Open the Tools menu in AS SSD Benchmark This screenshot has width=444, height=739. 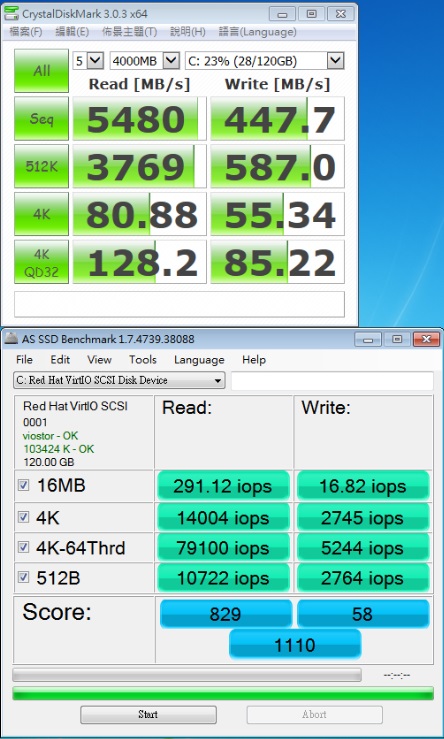[x=143, y=360]
